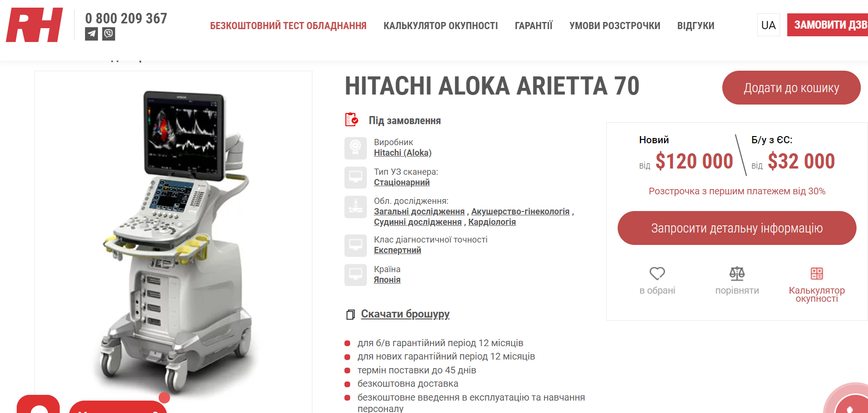Open Умови розстрочки menu item
Screen dimensions: 868x413
[615, 26]
